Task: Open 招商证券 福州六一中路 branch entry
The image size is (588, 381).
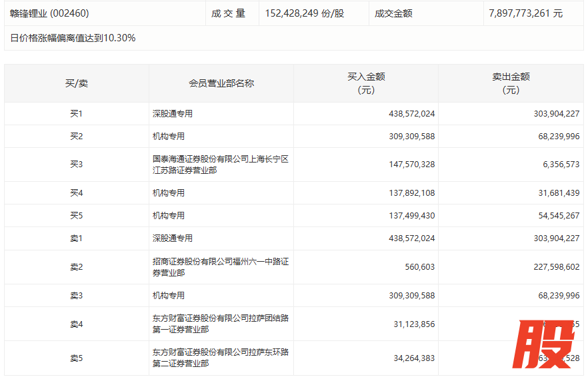Action: tap(220, 267)
